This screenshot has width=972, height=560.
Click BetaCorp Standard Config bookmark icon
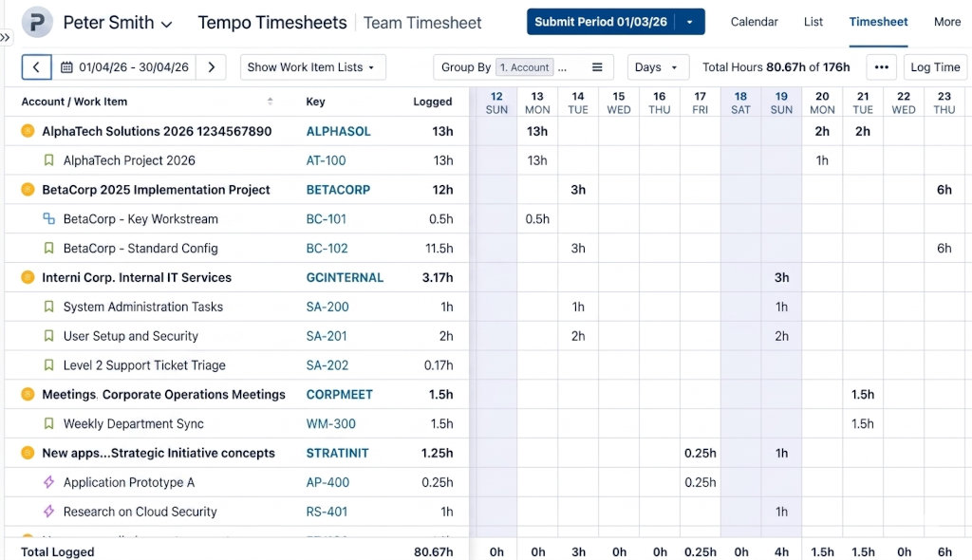[x=49, y=248]
